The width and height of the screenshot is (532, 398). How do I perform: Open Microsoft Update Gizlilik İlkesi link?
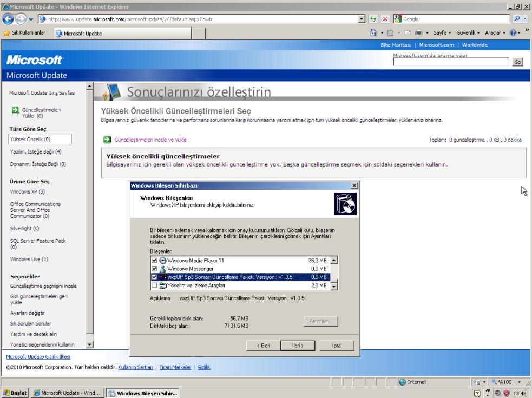38,357
